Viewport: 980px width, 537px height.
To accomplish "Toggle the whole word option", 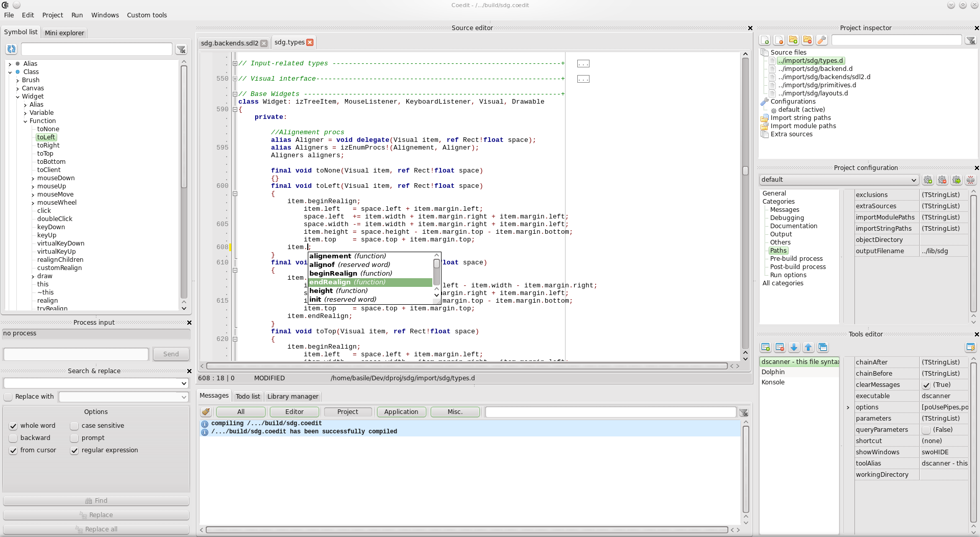I will pyautogui.click(x=13, y=426).
